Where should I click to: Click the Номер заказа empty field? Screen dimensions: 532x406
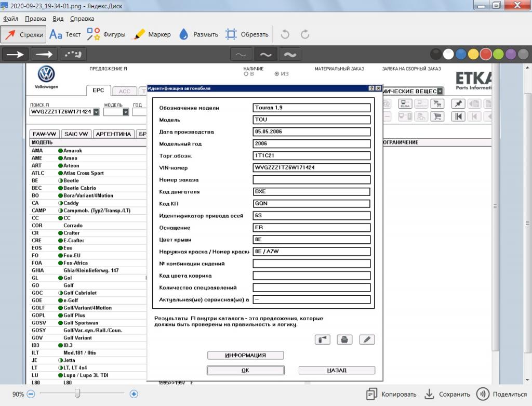pos(312,179)
